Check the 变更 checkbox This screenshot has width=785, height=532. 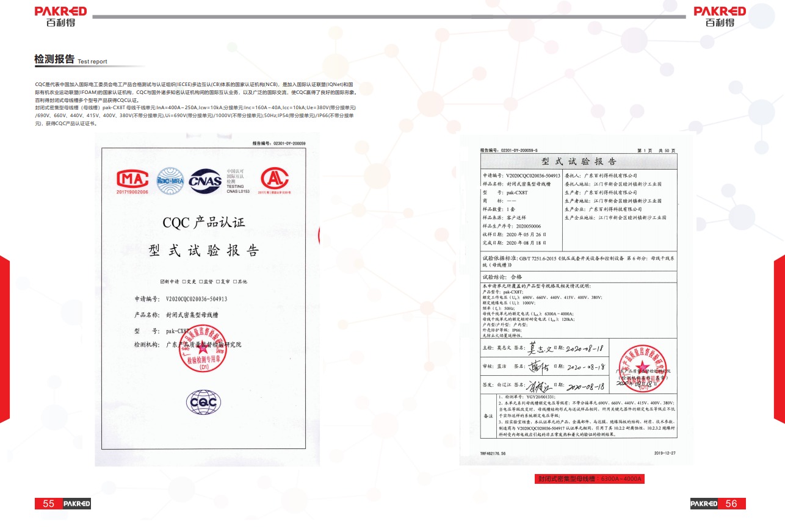184,282
